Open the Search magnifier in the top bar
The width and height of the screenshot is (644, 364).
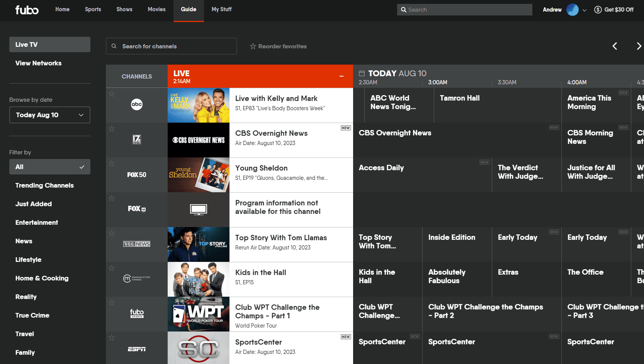pyautogui.click(x=404, y=9)
